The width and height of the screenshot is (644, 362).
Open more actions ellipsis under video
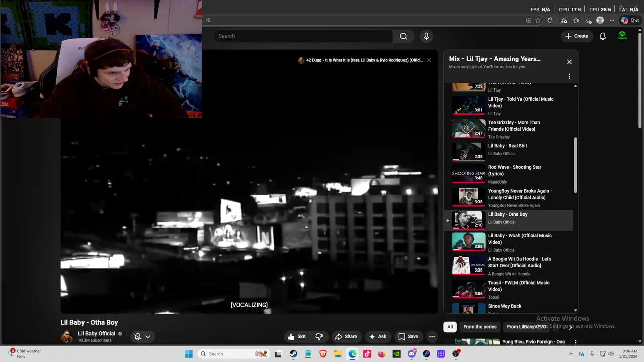point(432,337)
